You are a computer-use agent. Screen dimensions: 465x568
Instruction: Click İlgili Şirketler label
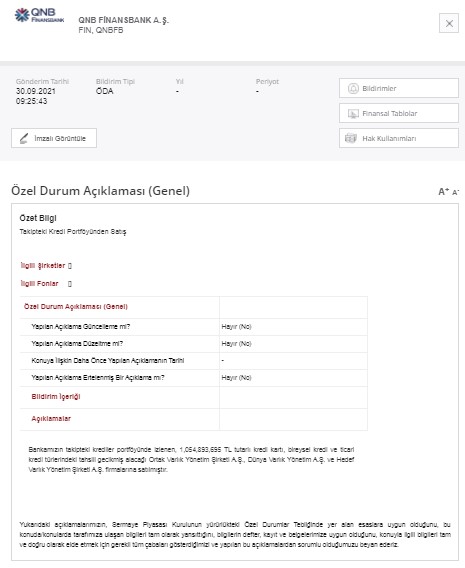43,266
